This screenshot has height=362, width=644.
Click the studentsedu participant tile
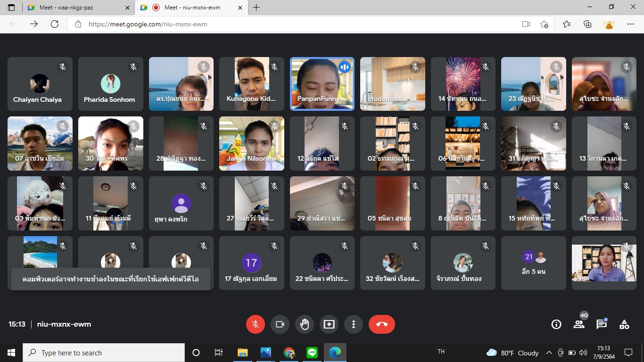[x=393, y=84]
